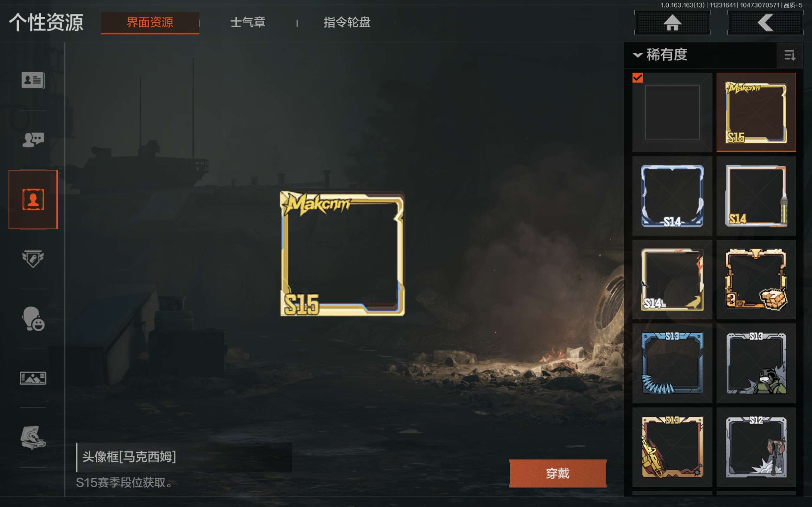Go to home screen via house icon
This screenshot has height=507, width=812.
pos(672,23)
